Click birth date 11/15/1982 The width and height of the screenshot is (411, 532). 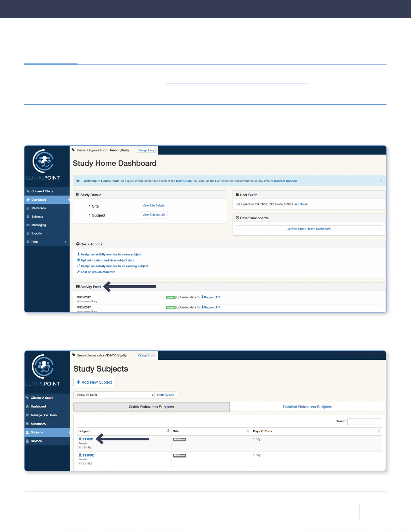[85, 447]
